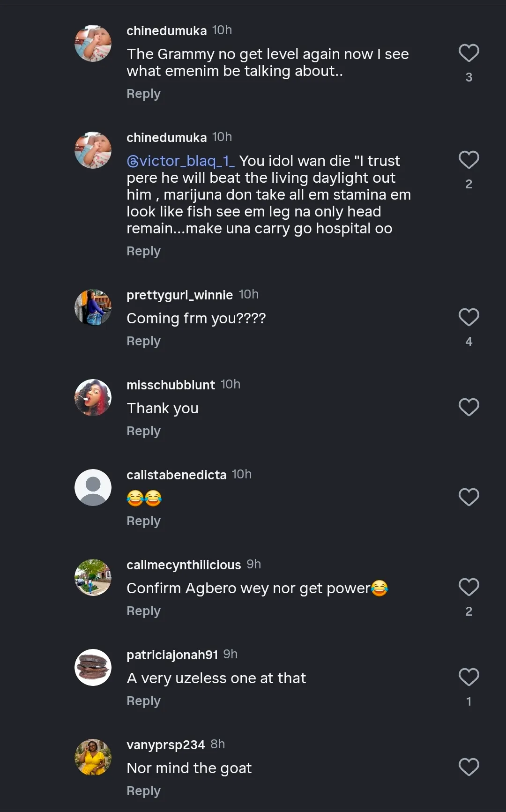Reply to patriciajonah91's comment
506x812 pixels.
click(143, 701)
